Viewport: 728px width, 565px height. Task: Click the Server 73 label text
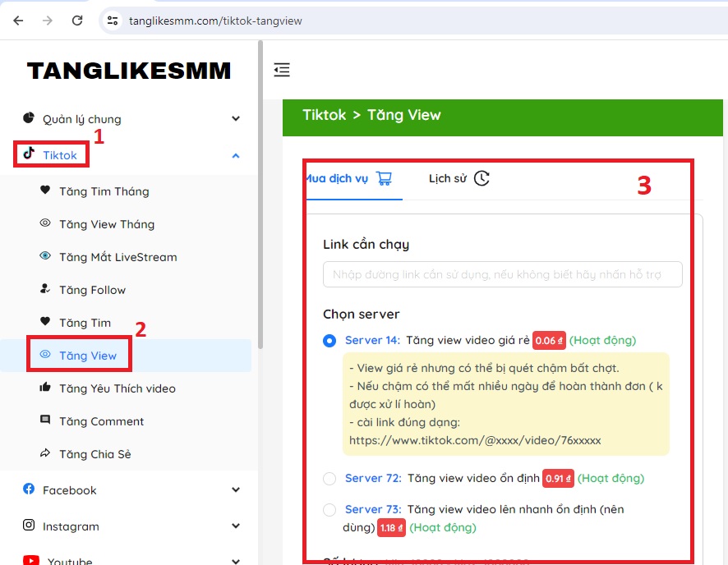[x=373, y=509]
